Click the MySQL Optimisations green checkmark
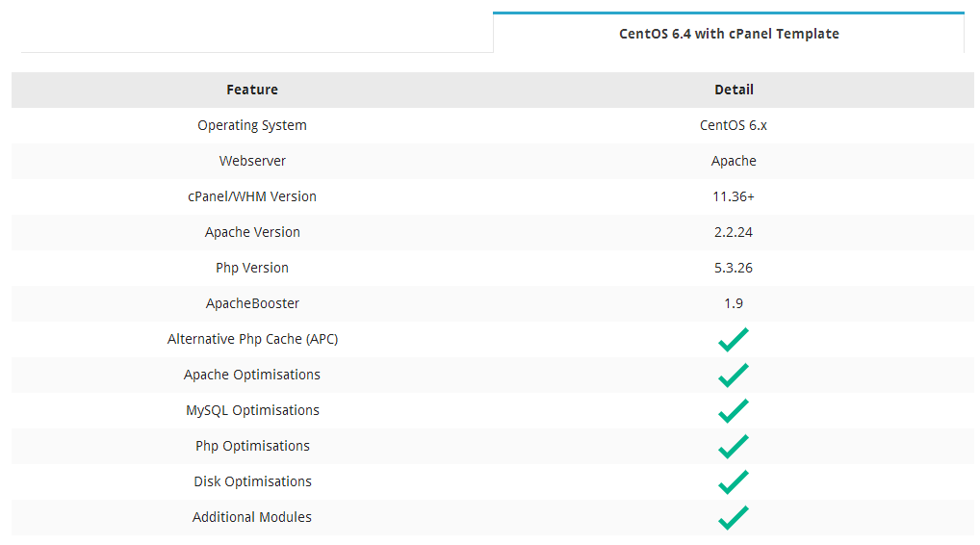Image resolution: width=980 pixels, height=545 pixels. pyautogui.click(x=734, y=410)
